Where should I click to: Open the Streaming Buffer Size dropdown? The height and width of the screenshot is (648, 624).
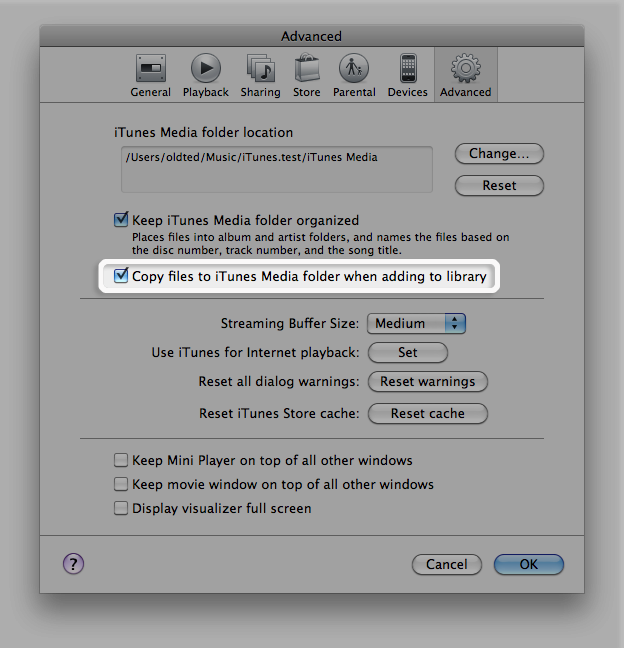coord(417,323)
